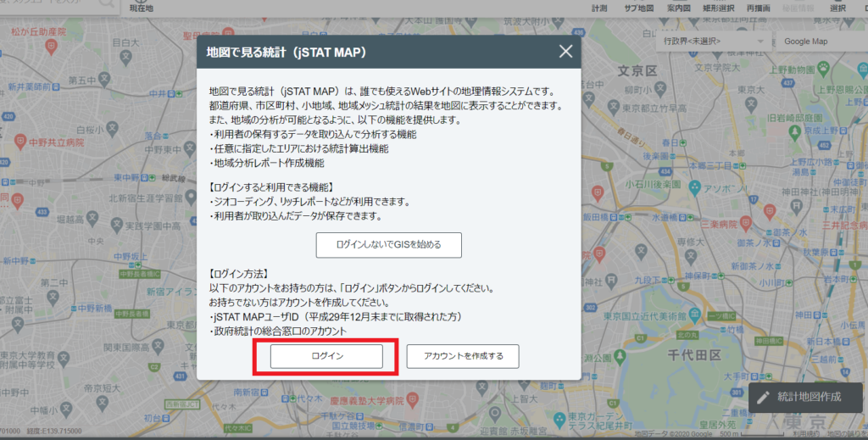
Task: Click 慶應義塾大学病院 marker icon
Action: 413,400
